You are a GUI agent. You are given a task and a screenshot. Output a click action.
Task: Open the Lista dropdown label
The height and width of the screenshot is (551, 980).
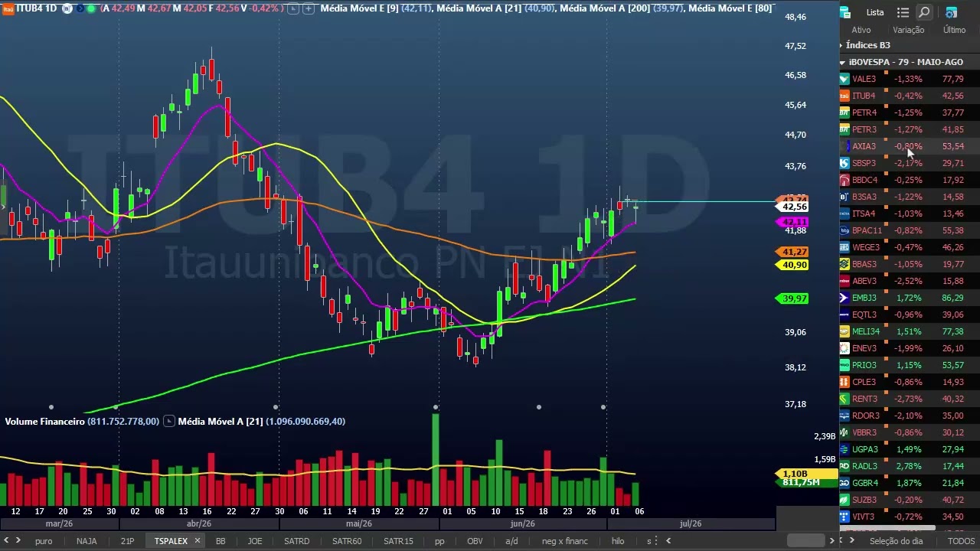875,12
